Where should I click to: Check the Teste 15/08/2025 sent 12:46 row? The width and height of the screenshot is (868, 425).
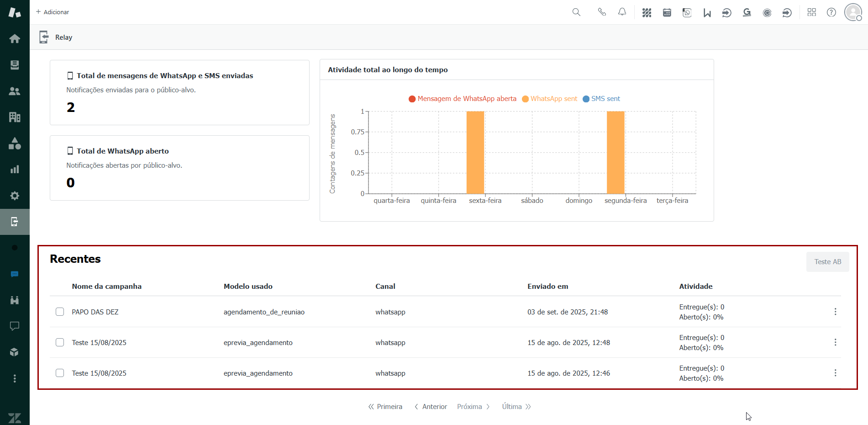[60, 373]
